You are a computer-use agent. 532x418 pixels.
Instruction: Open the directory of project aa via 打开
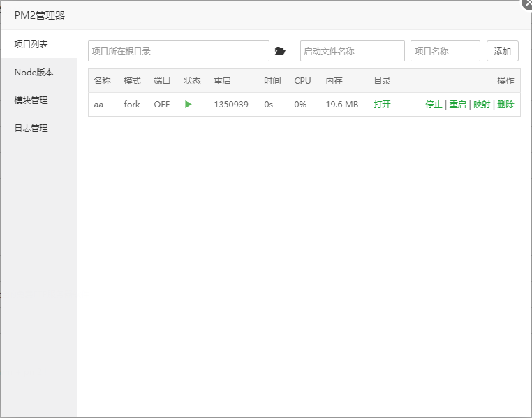(382, 105)
